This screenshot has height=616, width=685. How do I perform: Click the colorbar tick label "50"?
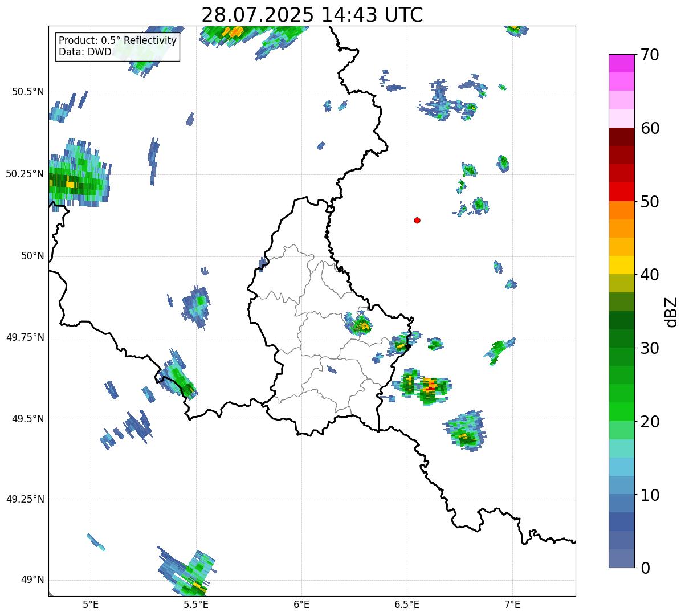point(650,202)
